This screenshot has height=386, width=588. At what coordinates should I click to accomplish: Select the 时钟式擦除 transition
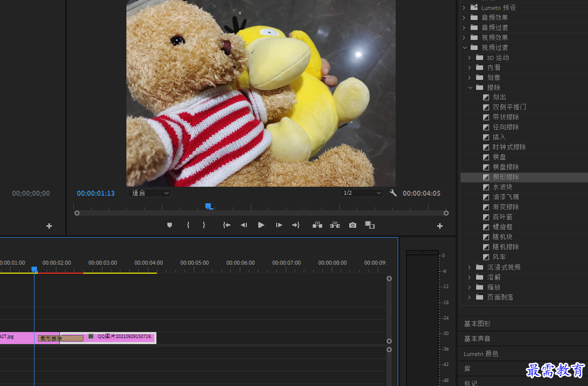[x=509, y=147]
